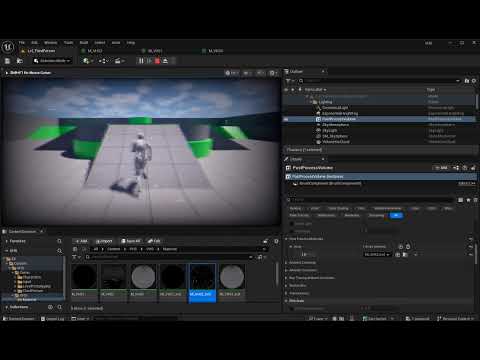Switch to the M_VHS0 tab
Screen dimensions: 480x360
click(216, 51)
